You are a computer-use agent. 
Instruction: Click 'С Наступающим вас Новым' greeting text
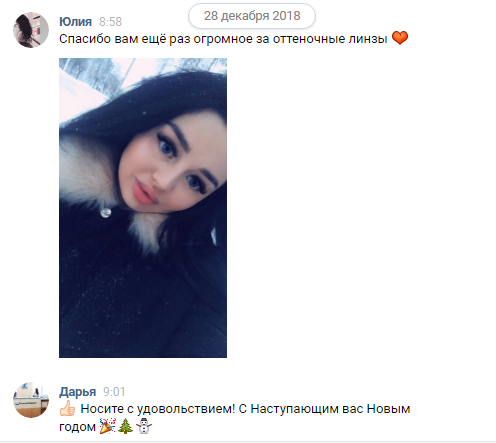pos(324,409)
